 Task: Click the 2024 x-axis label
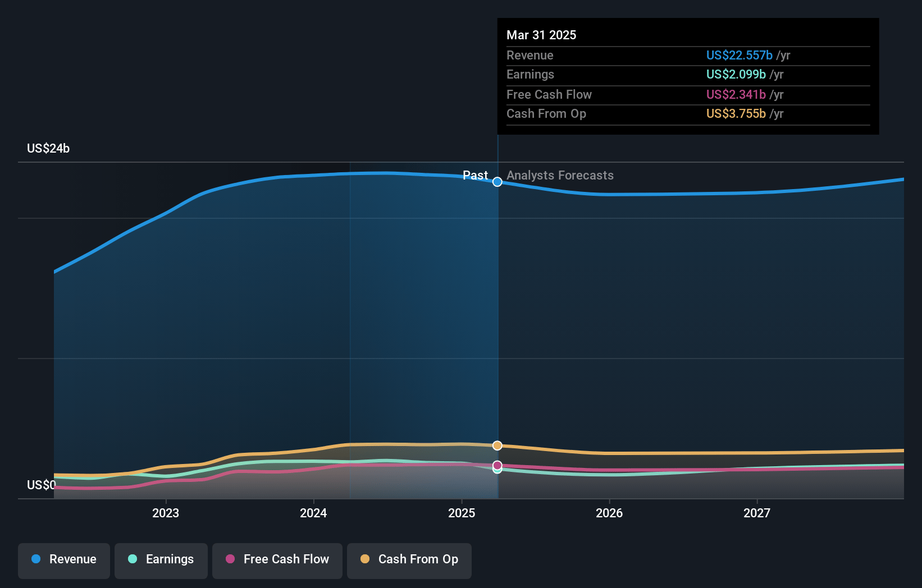[x=313, y=513]
